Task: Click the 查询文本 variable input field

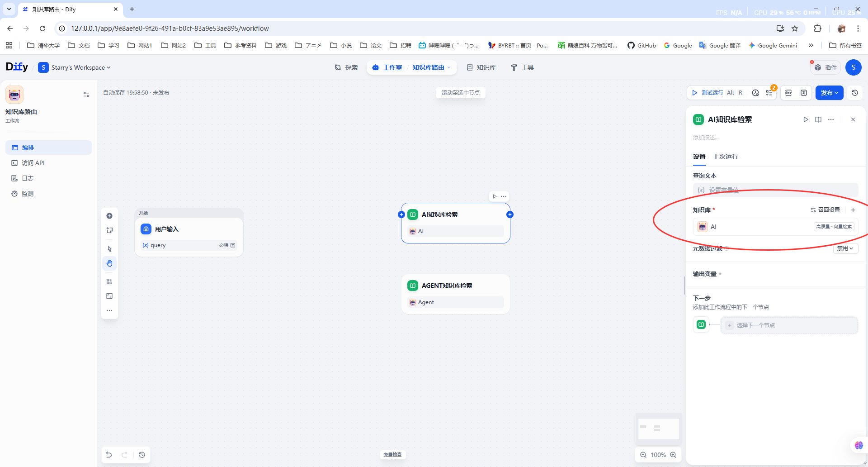Action: coord(775,190)
